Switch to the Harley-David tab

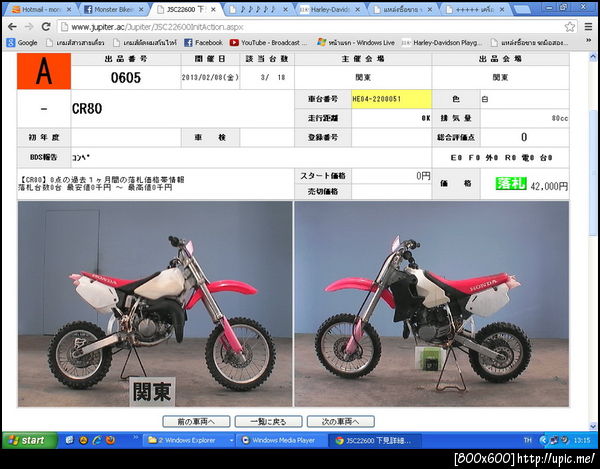[x=330, y=10]
